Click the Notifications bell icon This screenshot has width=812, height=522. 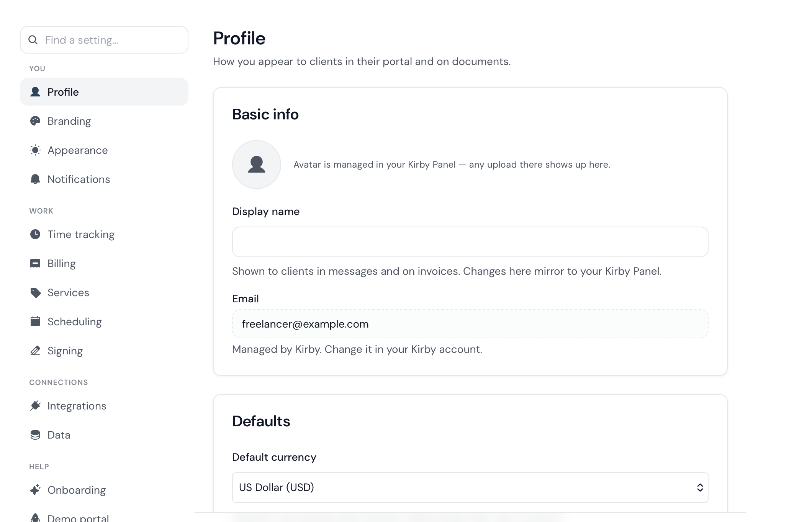(35, 179)
